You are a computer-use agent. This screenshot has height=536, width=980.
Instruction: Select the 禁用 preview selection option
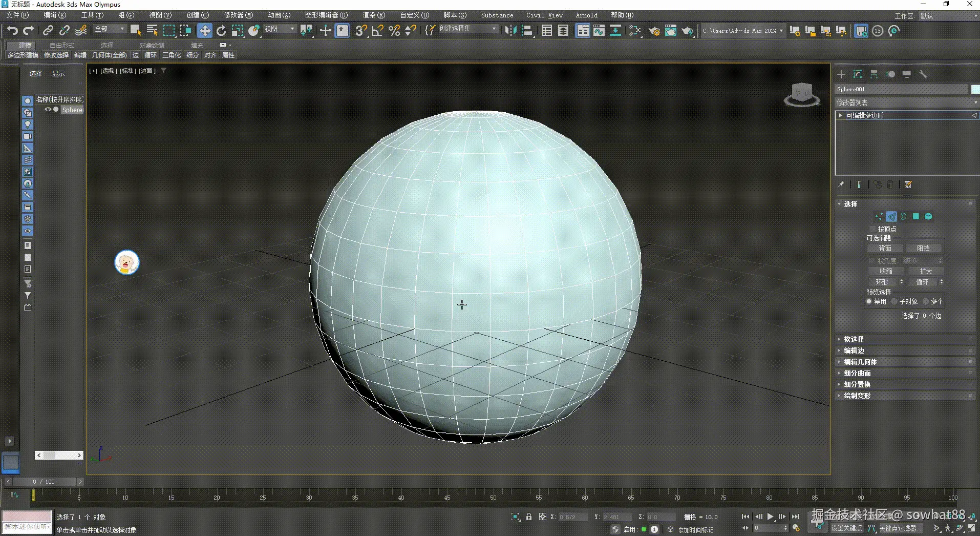pyautogui.click(x=869, y=301)
